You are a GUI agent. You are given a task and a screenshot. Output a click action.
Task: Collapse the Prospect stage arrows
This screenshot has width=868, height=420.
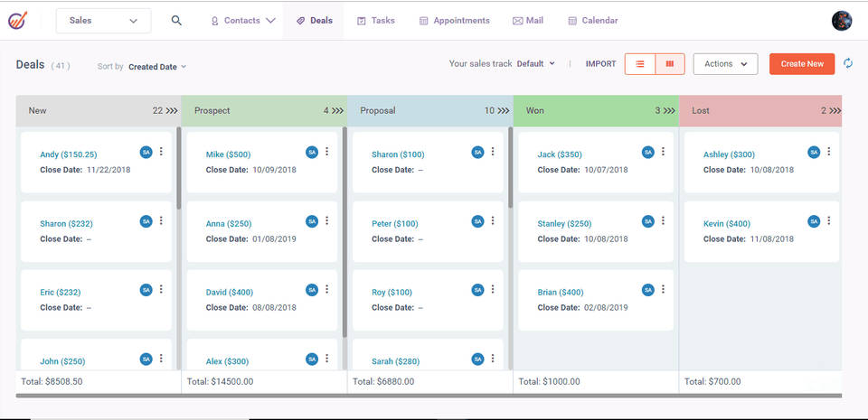click(336, 110)
